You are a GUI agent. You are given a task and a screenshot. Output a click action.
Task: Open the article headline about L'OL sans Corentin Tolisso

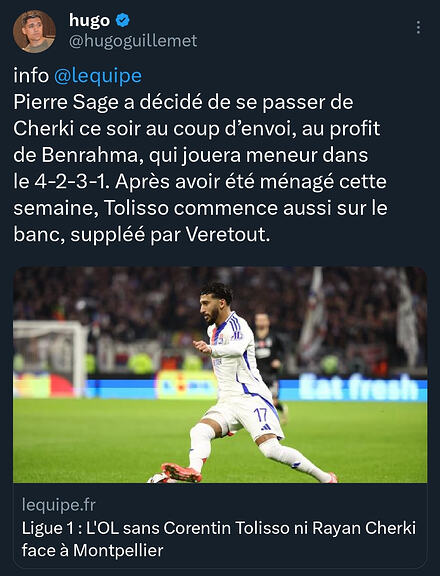pos(219,539)
